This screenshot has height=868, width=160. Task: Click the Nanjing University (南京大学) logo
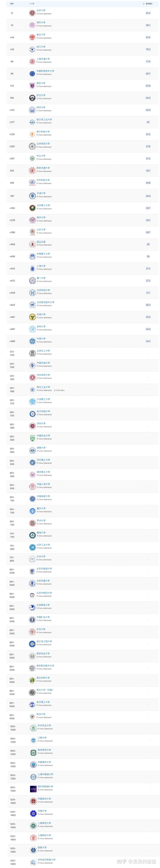[x=32, y=86]
